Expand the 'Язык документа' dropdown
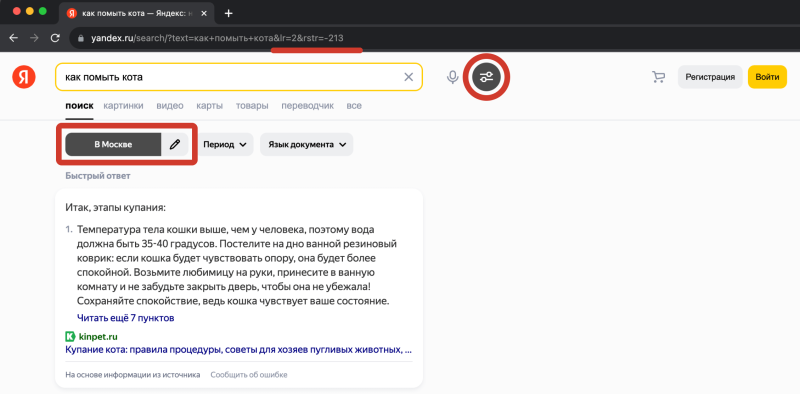800x394 pixels. [307, 144]
